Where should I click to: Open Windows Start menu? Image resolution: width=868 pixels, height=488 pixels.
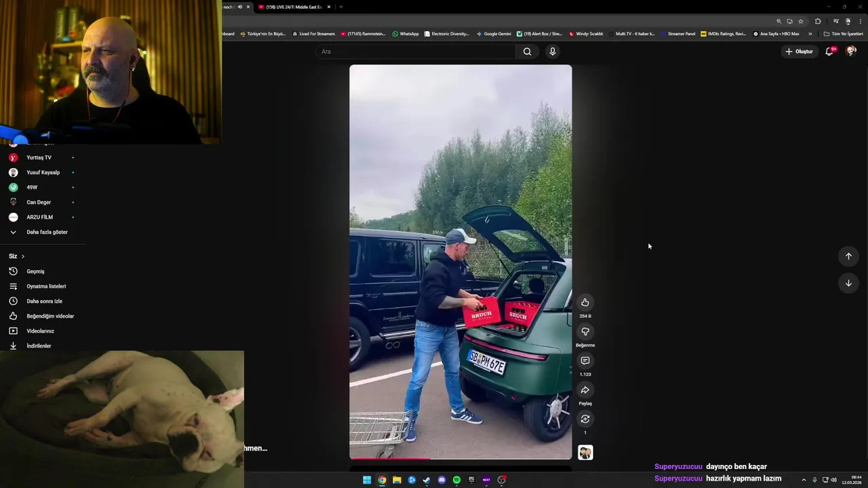[367, 480]
